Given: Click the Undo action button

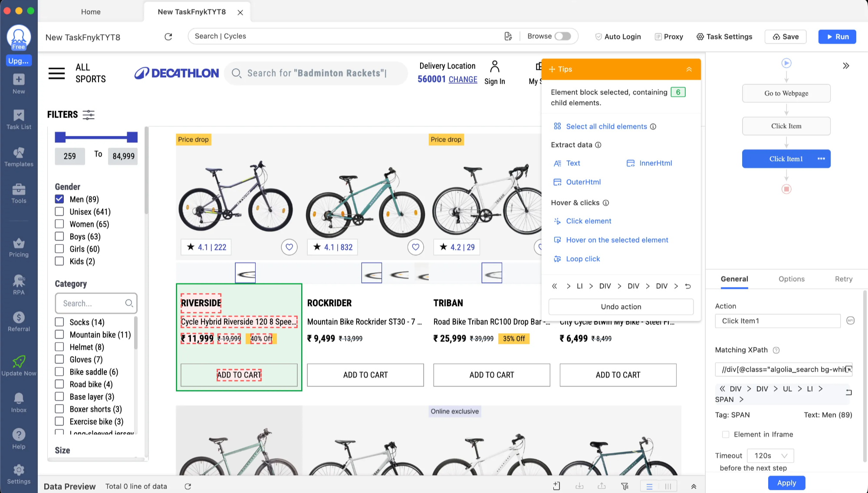Looking at the screenshot, I should tap(621, 307).
